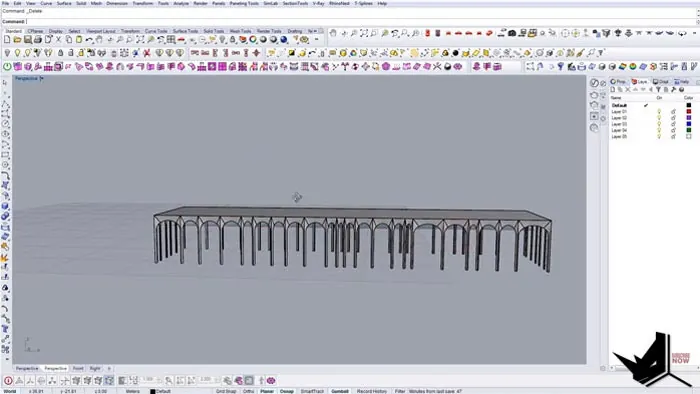700x394 pixels.
Task: Click the checkmark circle icon beside panel
Action: pyautogui.click(x=594, y=83)
